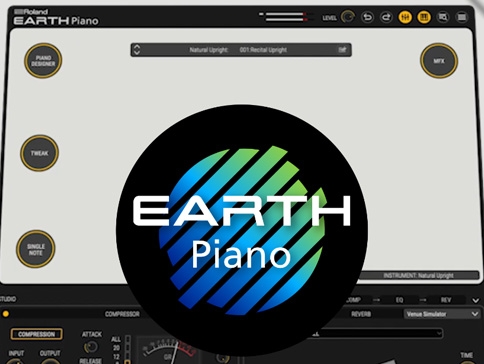484x364 pixels.
Task: Open the preset search browser icon
Action: pyautogui.click(x=443, y=17)
